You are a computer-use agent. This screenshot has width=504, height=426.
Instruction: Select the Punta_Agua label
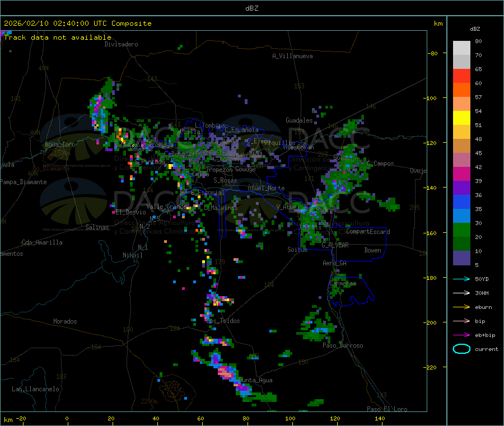[x=255, y=380]
